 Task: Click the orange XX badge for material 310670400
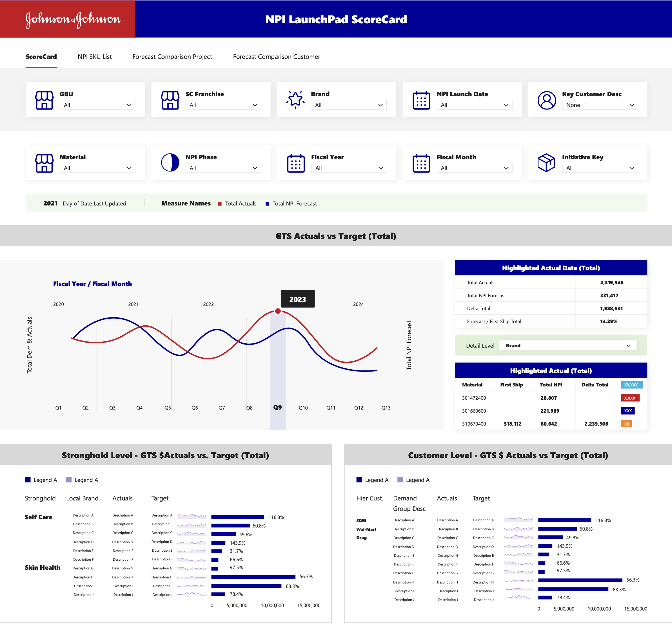(626, 424)
